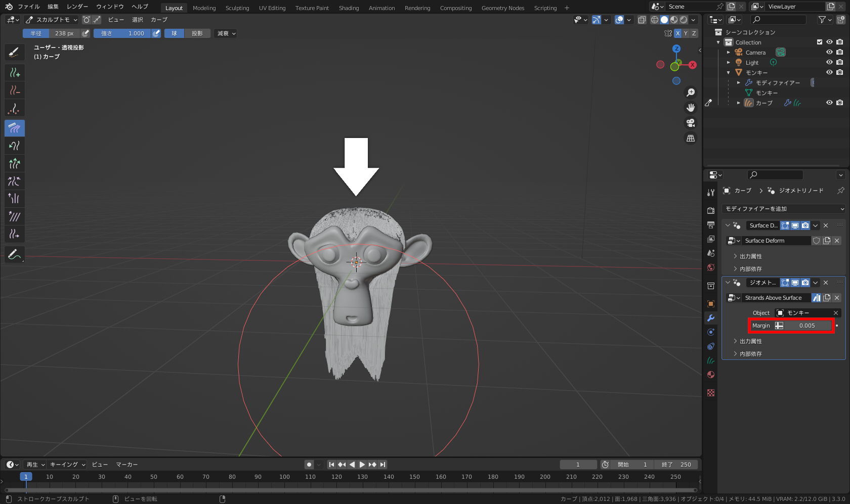Select the Density sculpt tool
The width and height of the screenshot is (850, 504).
tap(14, 108)
